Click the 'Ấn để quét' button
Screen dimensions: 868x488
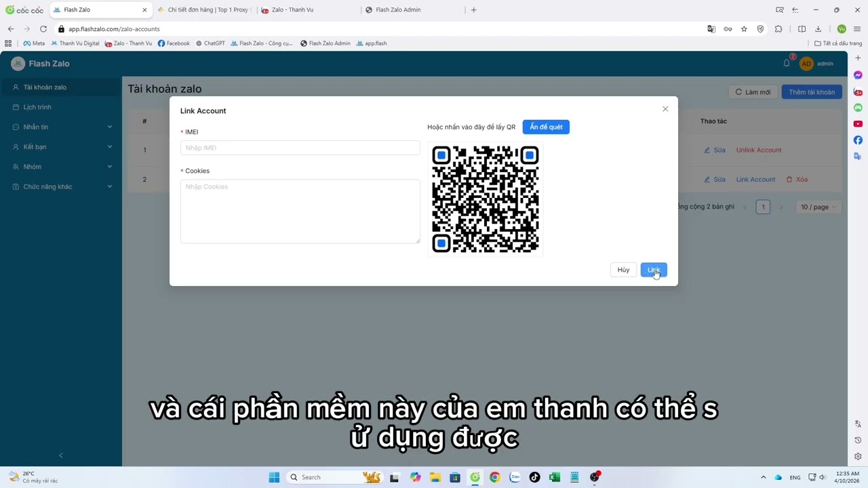tap(546, 127)
